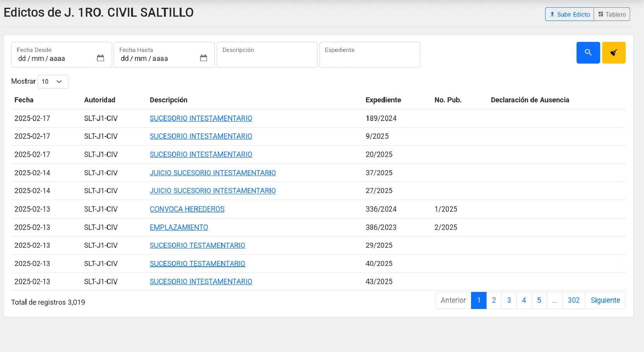Select page 5 in the pagination
The height and width of the screenshot is (352, 644).
[539, 300]
